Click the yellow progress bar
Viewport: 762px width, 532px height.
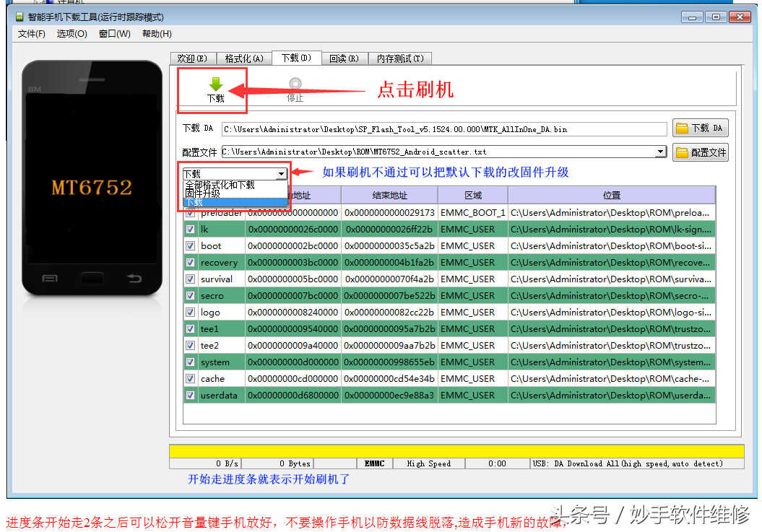point(456,451)
